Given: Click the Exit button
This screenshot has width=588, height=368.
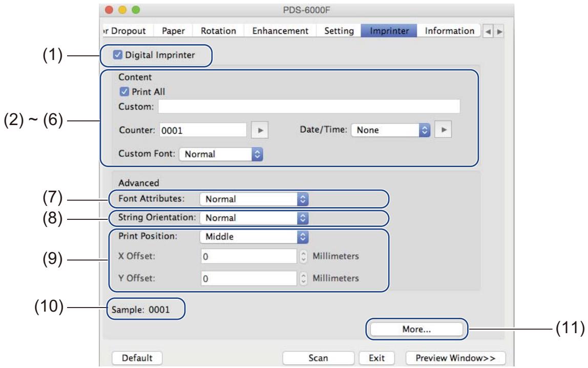Looking at the screenshot, I should point(376,358).
